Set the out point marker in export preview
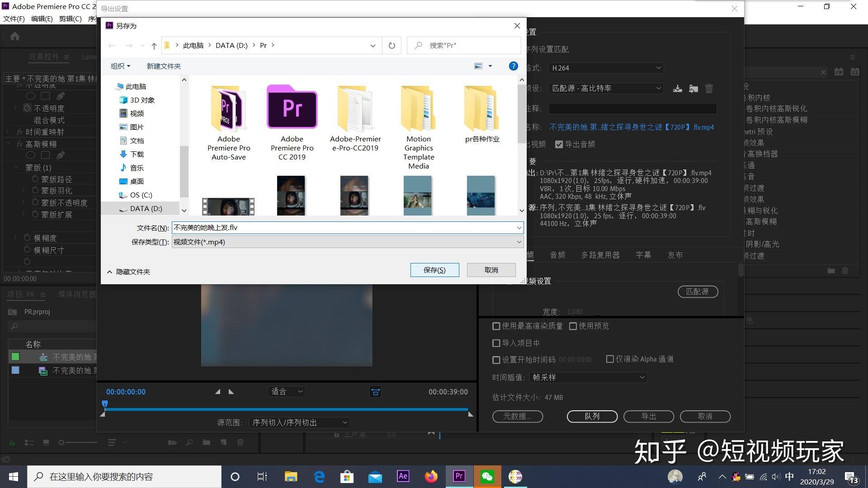The width and height of the screenshot is (868, 488). [231, 392]
